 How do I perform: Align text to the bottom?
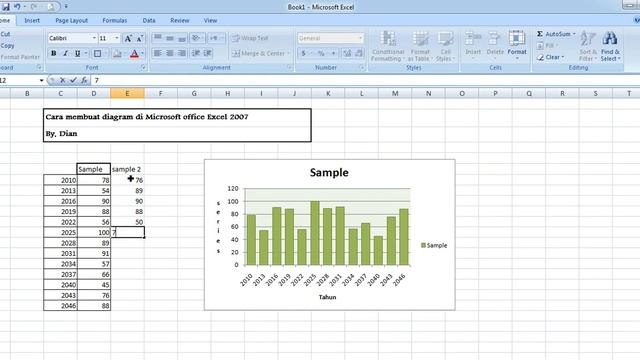click(x=182, y=38)
